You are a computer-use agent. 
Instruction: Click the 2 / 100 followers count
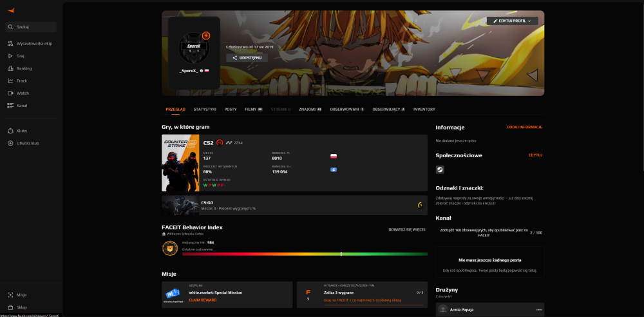click(x=536, y=233)
